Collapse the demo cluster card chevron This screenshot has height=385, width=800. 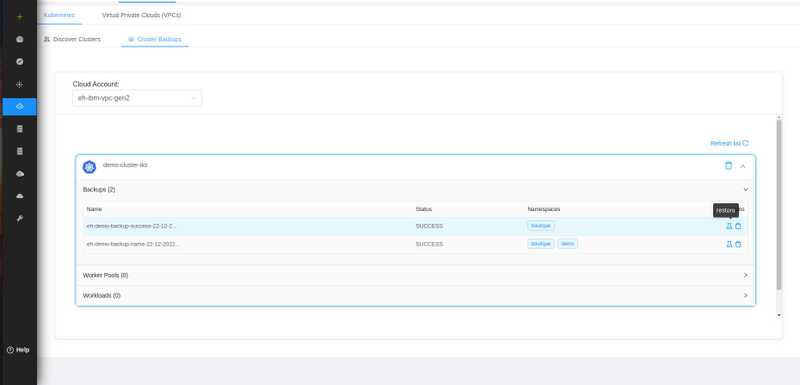click(x=743, y=166)
